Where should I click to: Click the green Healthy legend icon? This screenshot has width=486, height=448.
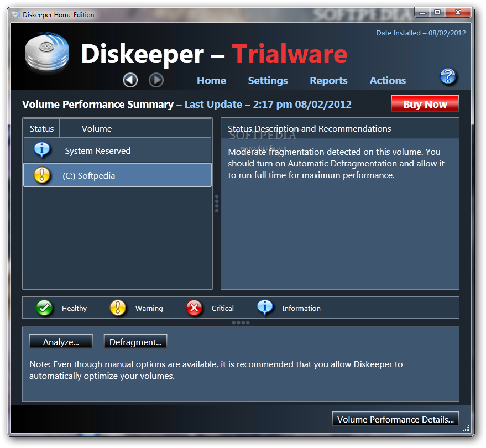pyautogui.click(x=45, y=308)
